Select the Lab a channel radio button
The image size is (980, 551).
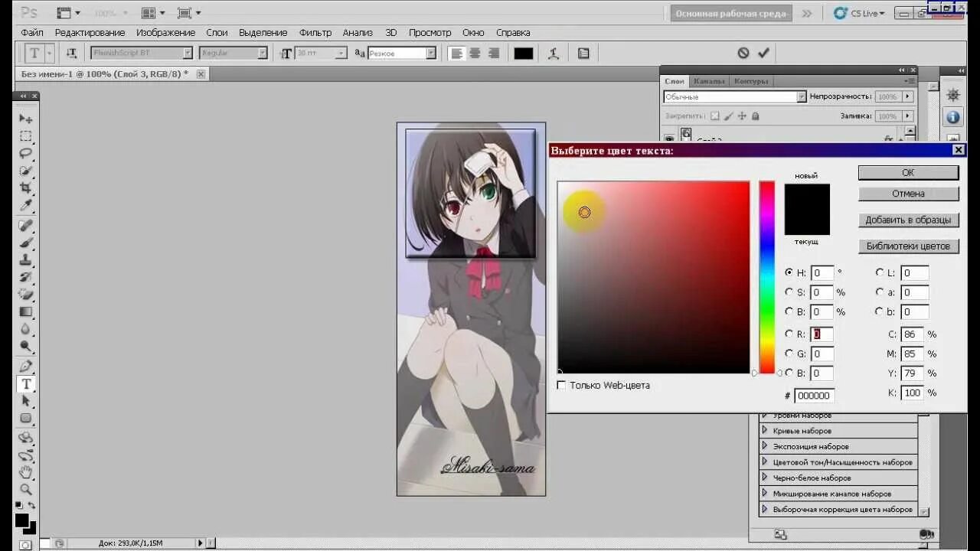point(879,292)
